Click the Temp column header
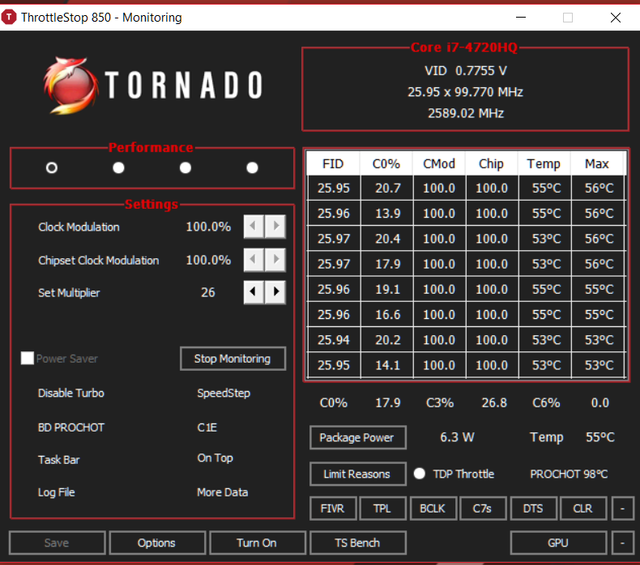Screen dimensions: 640x565 click(544, 164)
